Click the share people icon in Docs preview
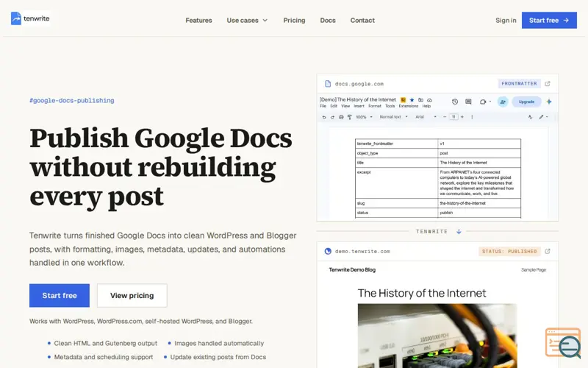This screenshot has width=588, height=368. 503,102
